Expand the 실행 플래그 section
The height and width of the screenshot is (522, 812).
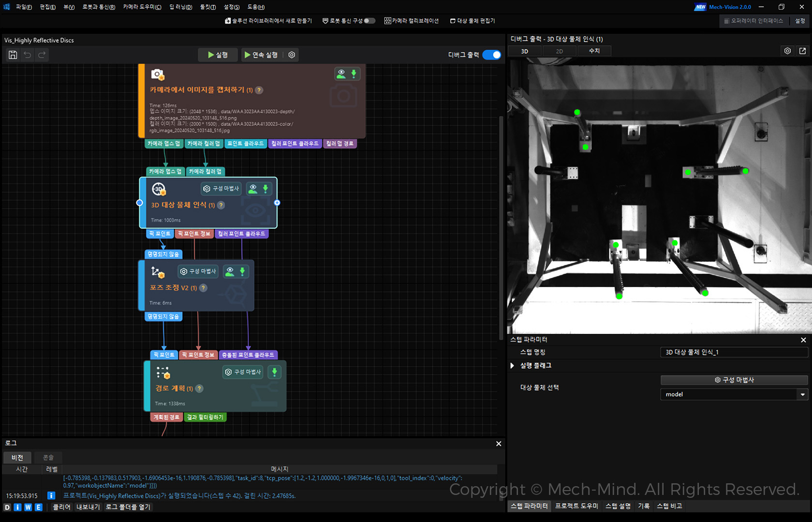[x=512, y=365]
